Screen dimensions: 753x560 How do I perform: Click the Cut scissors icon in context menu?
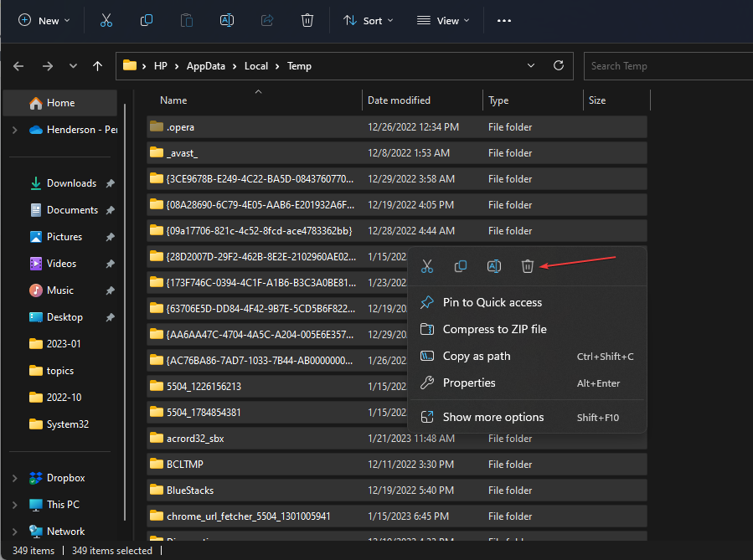pyautogui.click(x=427, y=266)
